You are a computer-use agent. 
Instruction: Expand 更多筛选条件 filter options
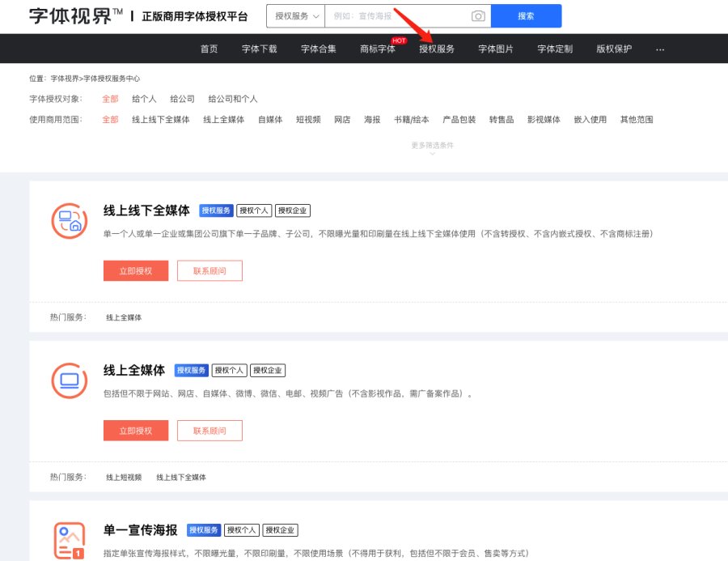tap(432, 147)
